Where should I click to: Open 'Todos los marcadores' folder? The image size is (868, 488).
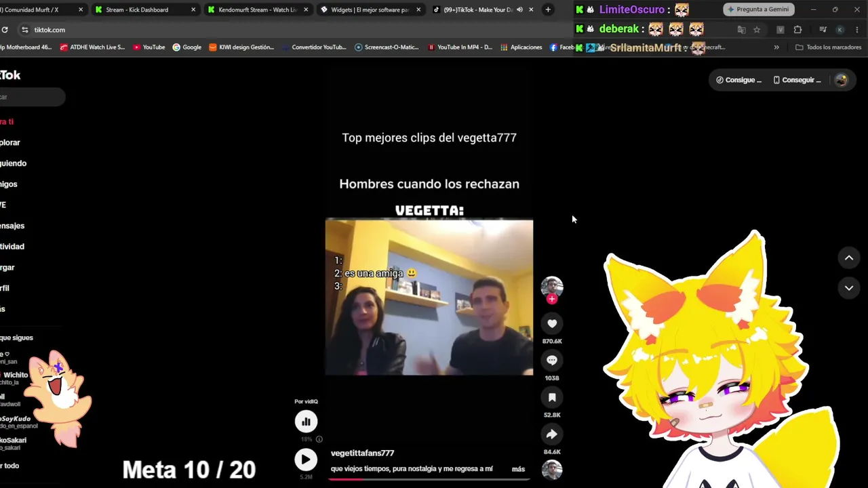(x=828, y=47)
